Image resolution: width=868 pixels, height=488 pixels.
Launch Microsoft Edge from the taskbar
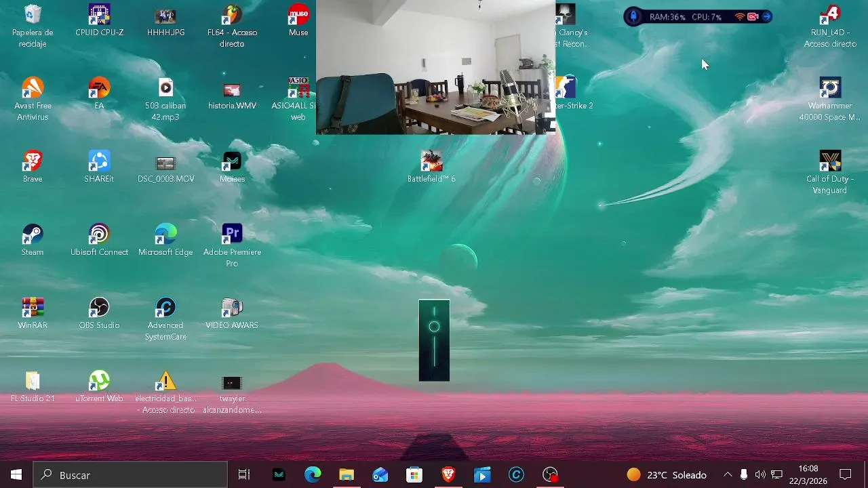(x=313, y=474)
